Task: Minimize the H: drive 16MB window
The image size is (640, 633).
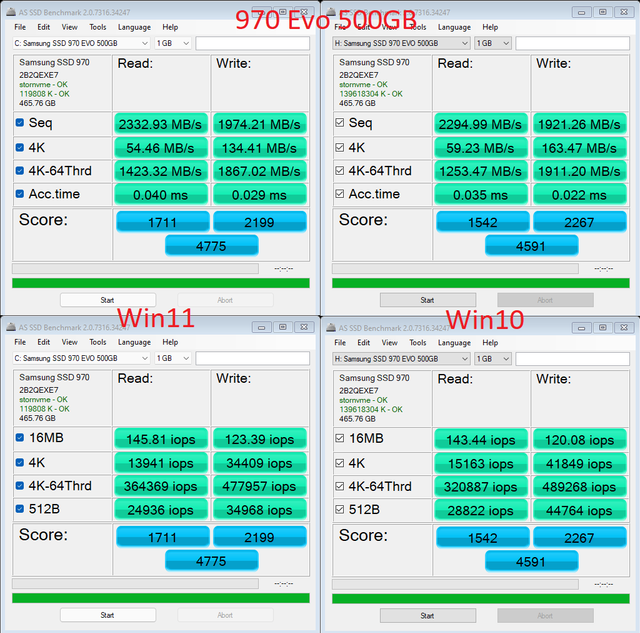Action: coord(582,327)
